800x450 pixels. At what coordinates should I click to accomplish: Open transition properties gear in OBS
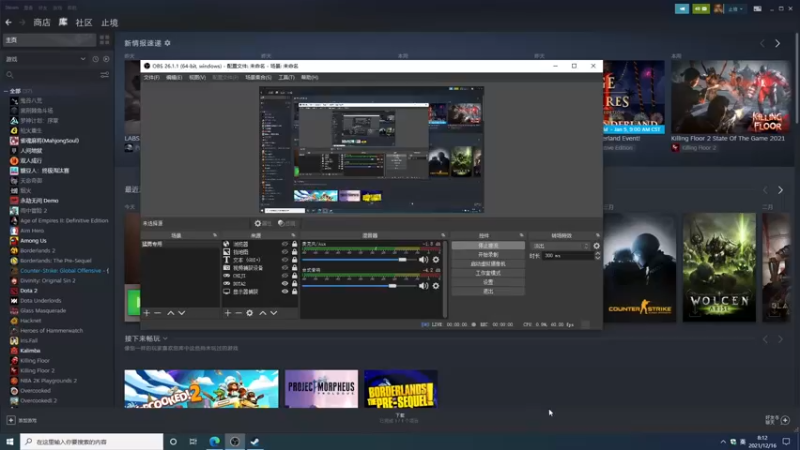pos(596,246)
